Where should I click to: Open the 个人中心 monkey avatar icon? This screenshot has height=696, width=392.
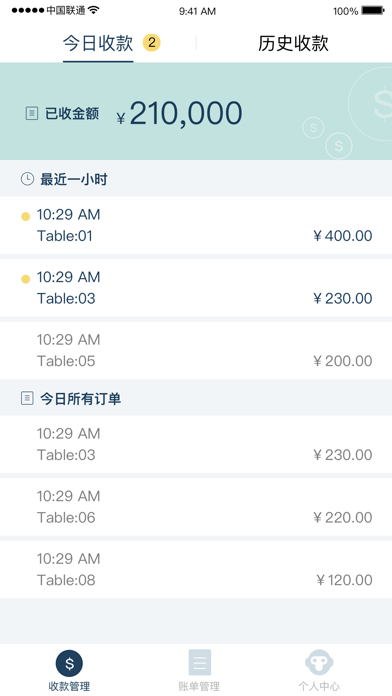pos(319,663)
